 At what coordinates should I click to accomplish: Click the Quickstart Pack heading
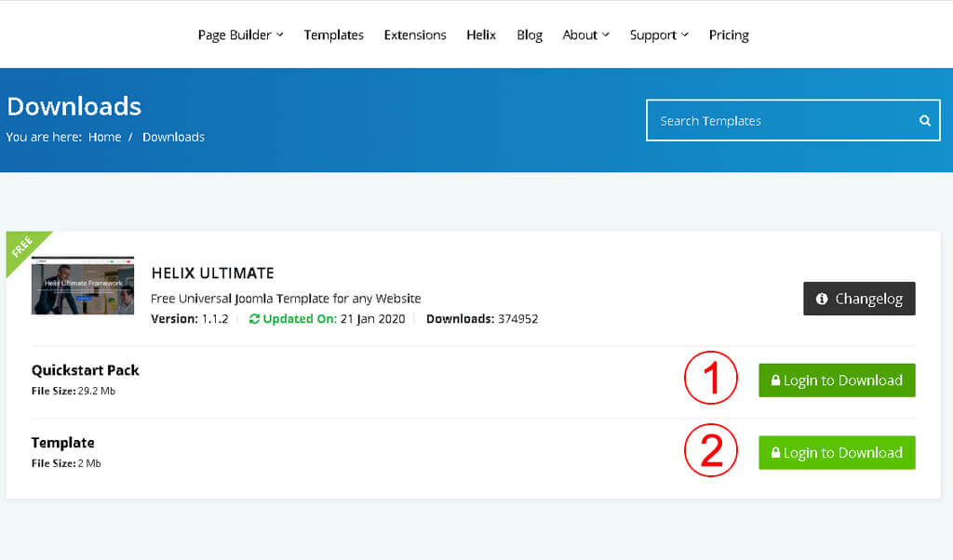point(85,370)
